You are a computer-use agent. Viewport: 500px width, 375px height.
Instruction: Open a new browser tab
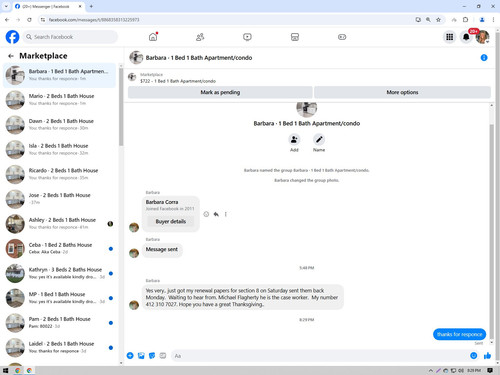91,6
